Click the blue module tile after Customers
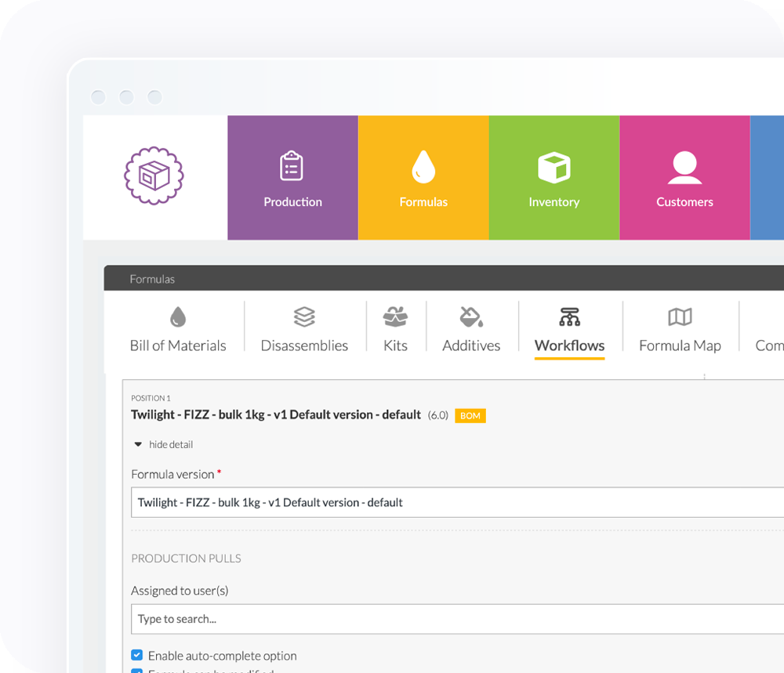Image resolution: width=784 pixels, height=673 pixels. tap(767, 177)
